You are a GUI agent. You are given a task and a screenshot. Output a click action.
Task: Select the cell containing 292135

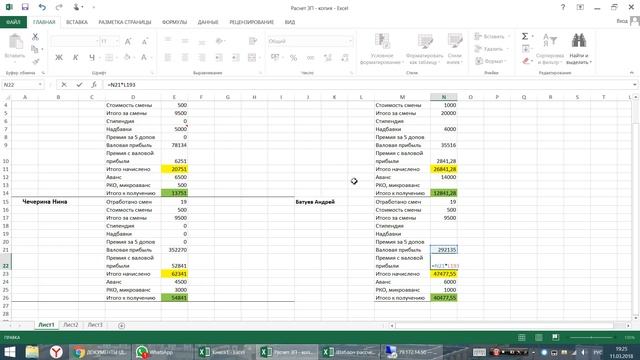[x=444, y=250]
